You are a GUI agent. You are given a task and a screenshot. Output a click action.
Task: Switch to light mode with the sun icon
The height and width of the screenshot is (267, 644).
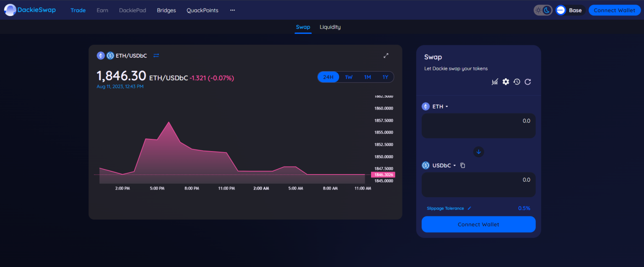(x=538, y=10)
